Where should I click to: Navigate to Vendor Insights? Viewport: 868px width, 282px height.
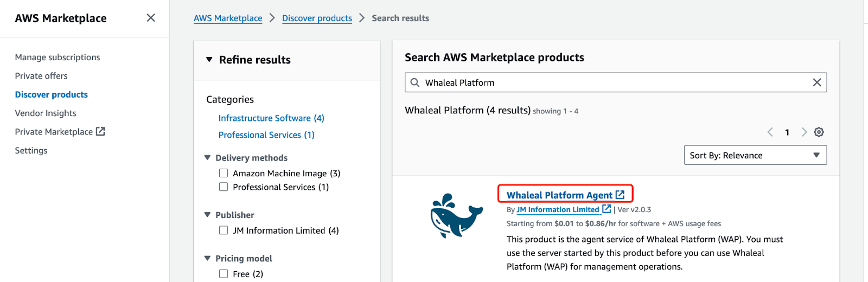pyautogui.click(x=46, y=113)
